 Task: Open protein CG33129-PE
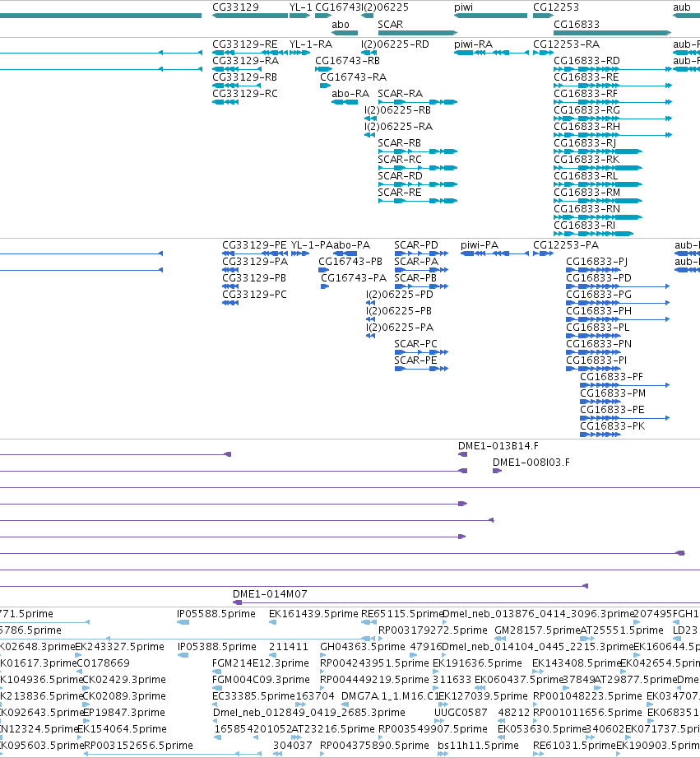[x=254, y=245]
